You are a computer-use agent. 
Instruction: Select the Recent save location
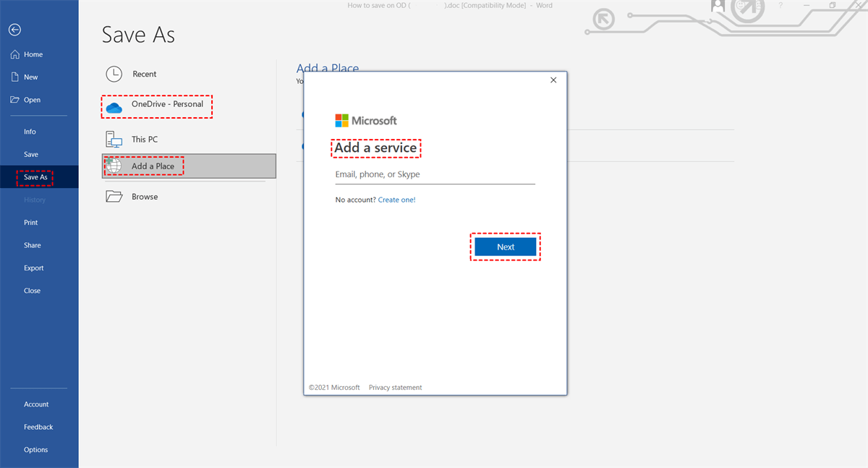coord(189,74)
